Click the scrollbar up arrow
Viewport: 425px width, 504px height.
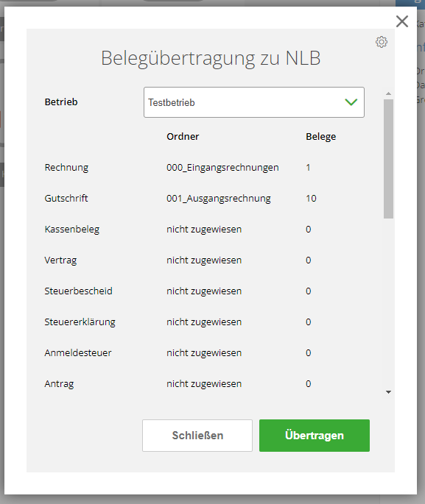point(388,93)
